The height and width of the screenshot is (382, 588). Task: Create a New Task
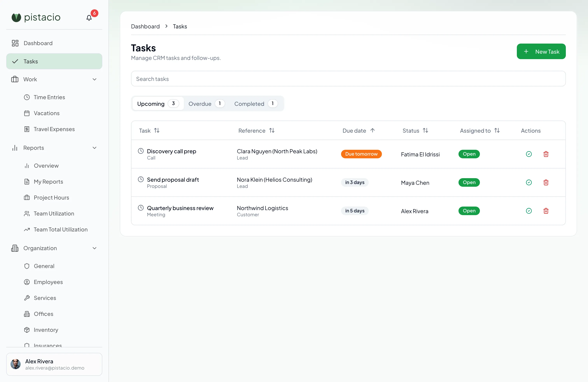tap(541, 51)
